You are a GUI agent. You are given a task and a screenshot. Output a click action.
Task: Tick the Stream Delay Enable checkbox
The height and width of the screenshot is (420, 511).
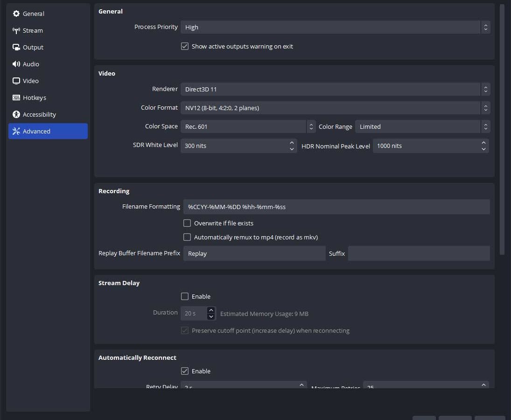185,296
